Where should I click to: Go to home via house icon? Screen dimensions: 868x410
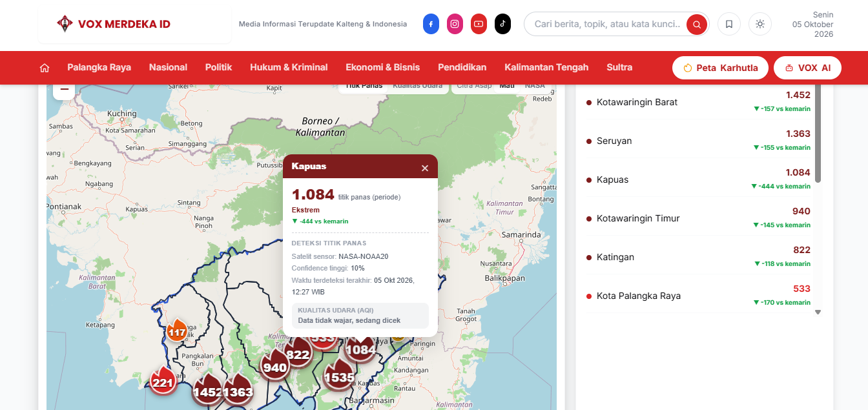(x=45, y=67)
